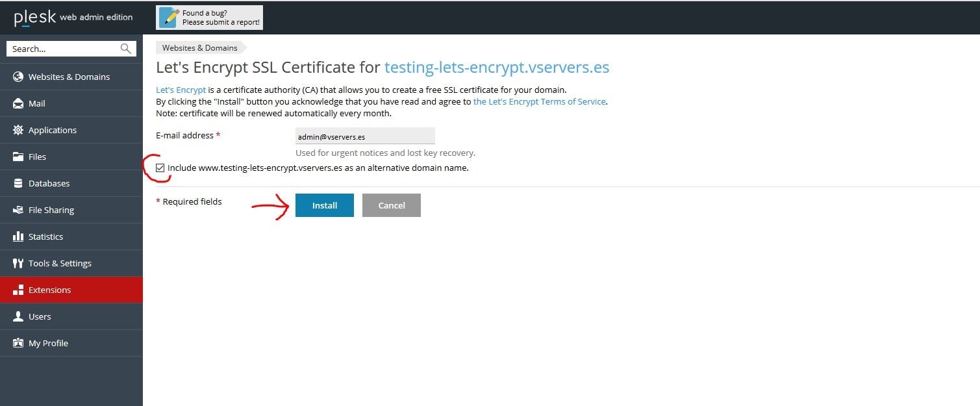The image size is (980, 406).
Task: Open the testing-lets-encrypt.vservers.es domain link in heading
Action: click(497, 68)
